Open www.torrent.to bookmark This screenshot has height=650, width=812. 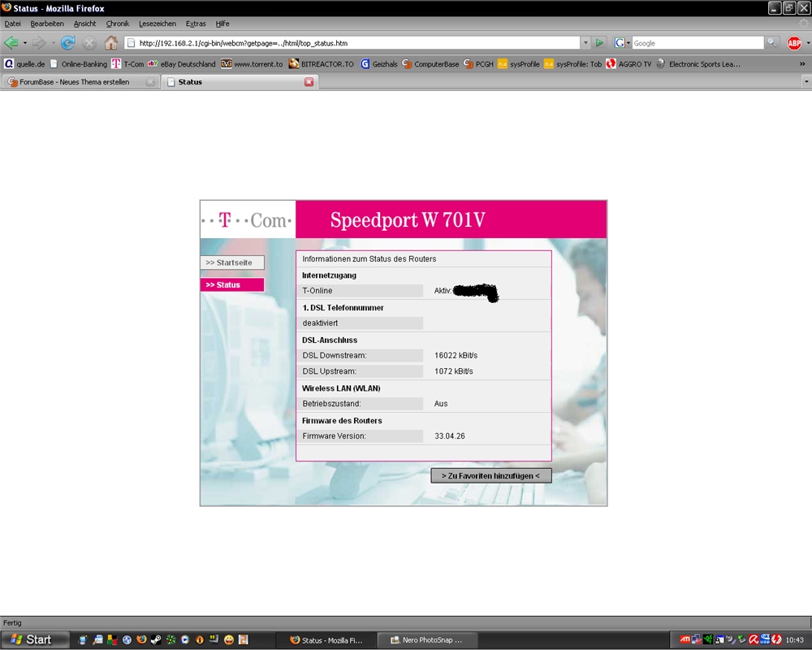pyautogui.click(x=253, y=64)
